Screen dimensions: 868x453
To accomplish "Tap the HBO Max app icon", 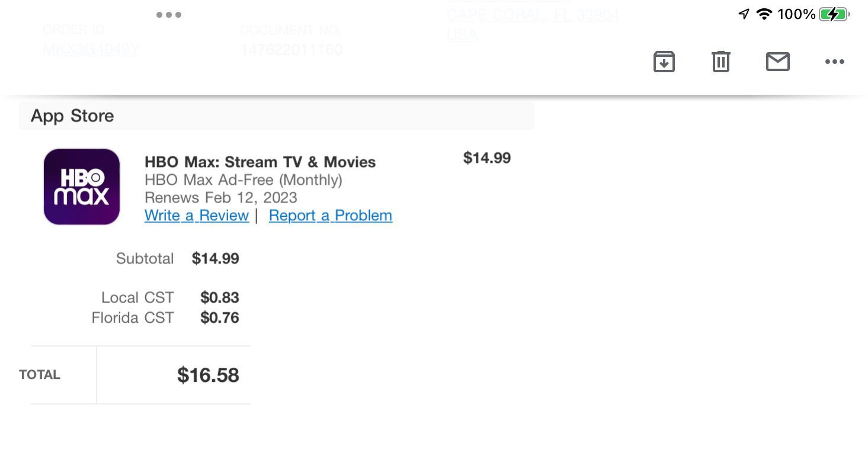I will coord(82,187).
